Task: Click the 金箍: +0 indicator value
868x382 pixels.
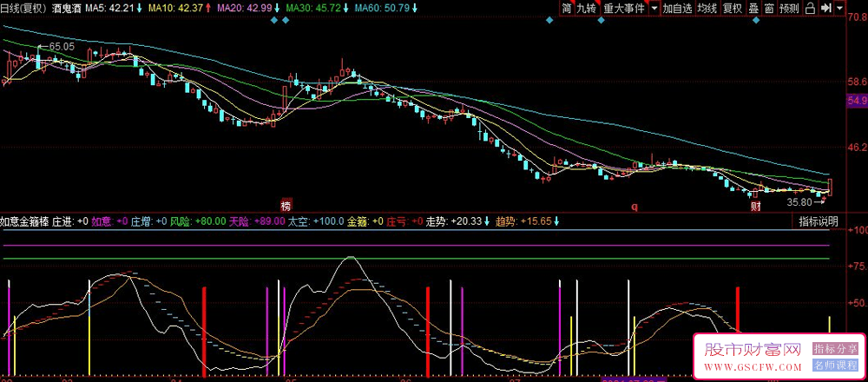Action: tap(365, 221)
